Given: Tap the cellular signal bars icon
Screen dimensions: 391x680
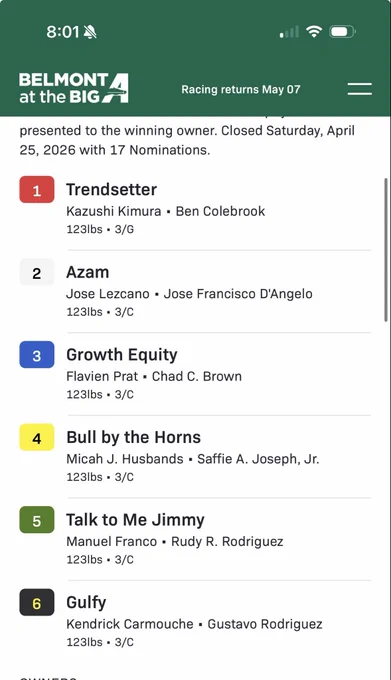Looking at the screenshot, I should (289, 32).
